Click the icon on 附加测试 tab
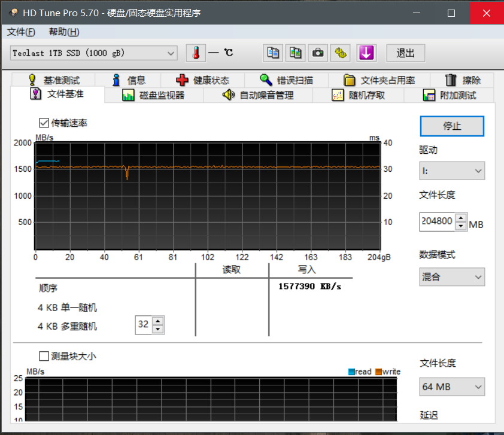 tap(429, 95)
